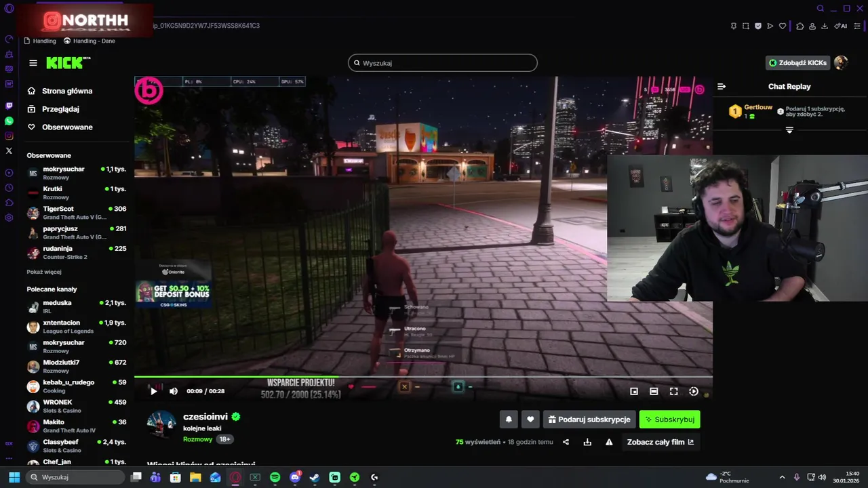Open TigerScot followed channel
This screenshot has width=868, height=488.
click(x=77, y=213)
